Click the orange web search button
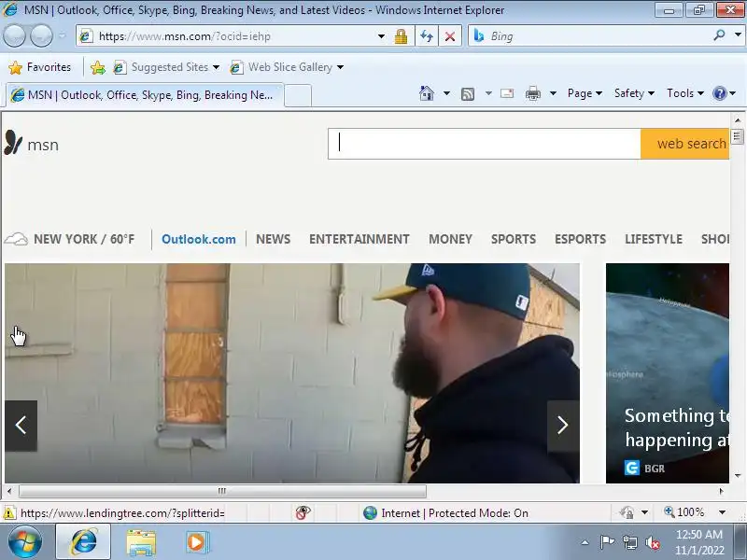This screenshot has height=560, width=747. (x=685, y=144)
